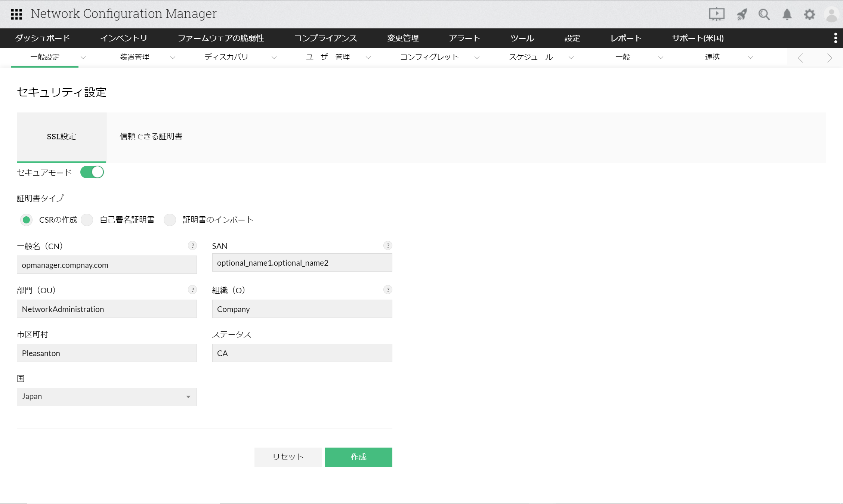Expand the スケジュール submenu chevron
The height and width of the screenshot is (504, 843).
(x=571, y=58)
